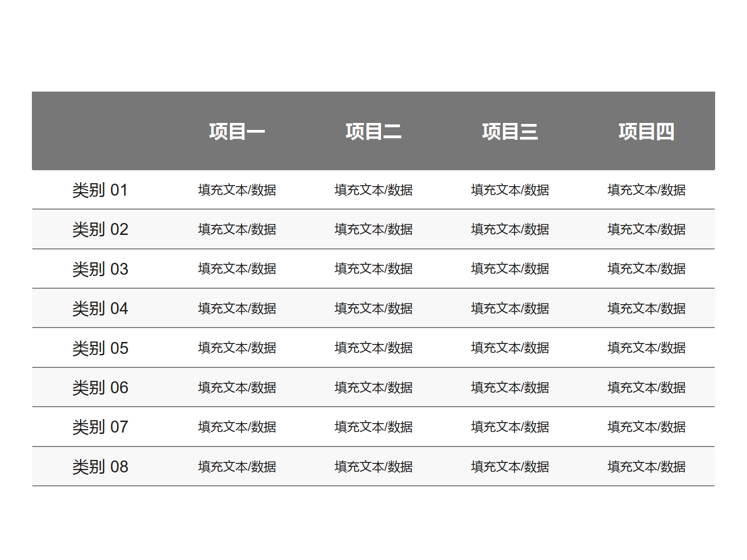Select 类别 05 cell under 项目二
The height and width of the screenshot is (560, 747).
[373, 347]
